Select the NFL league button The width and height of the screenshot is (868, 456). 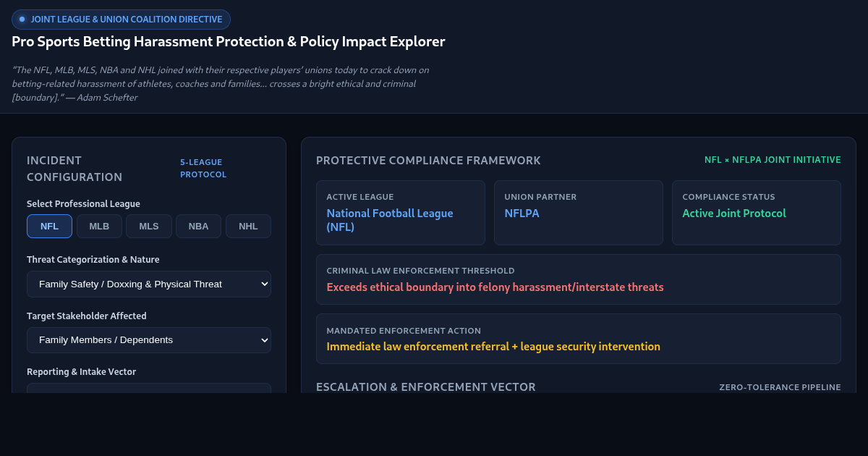(49, 226)
